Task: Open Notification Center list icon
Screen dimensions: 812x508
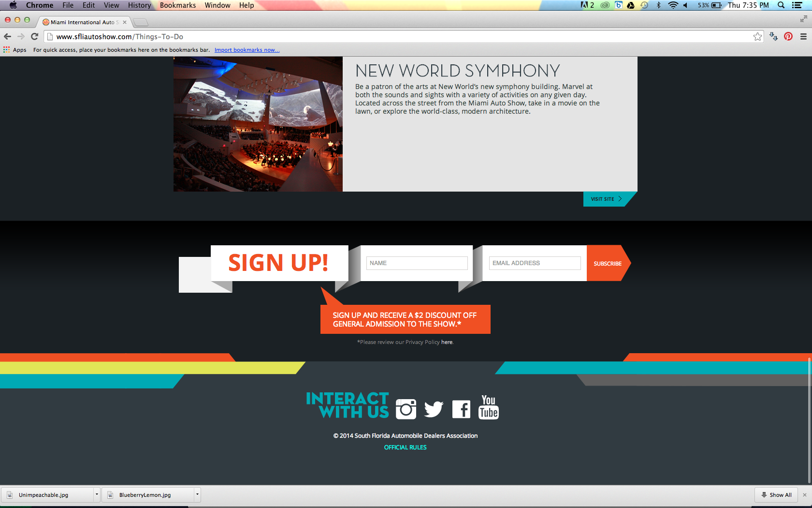Action: point(797,5)
